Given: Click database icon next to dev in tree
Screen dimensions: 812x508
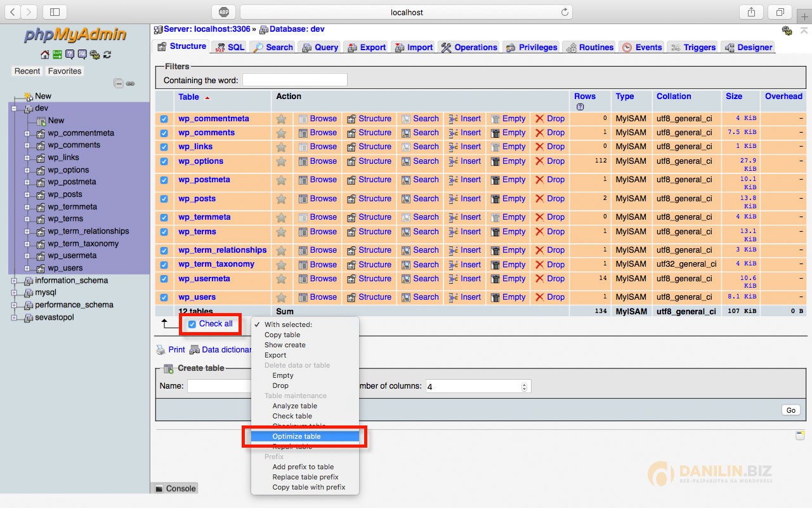Looking at the screenshot, I should pos(29,109).
